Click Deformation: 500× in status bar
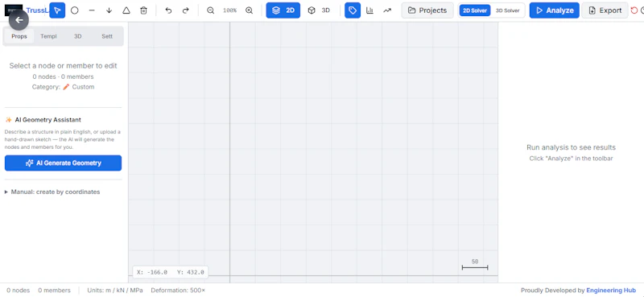 tap(178, 291)
